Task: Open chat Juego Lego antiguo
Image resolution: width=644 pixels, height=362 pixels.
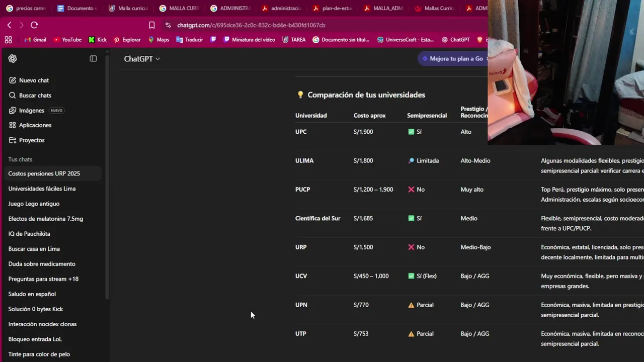Action: pos(53,204)
